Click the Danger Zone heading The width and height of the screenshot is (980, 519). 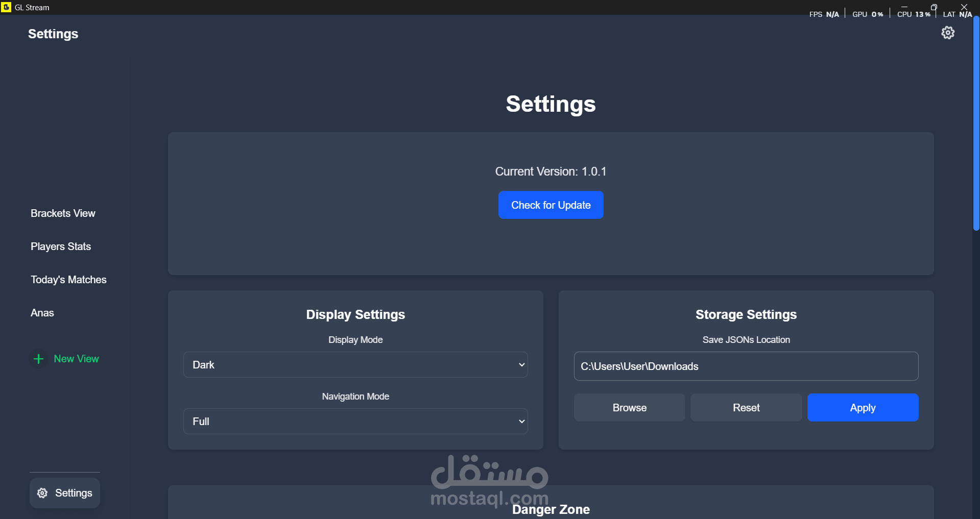pyautogui.click(x=551, y=509)
